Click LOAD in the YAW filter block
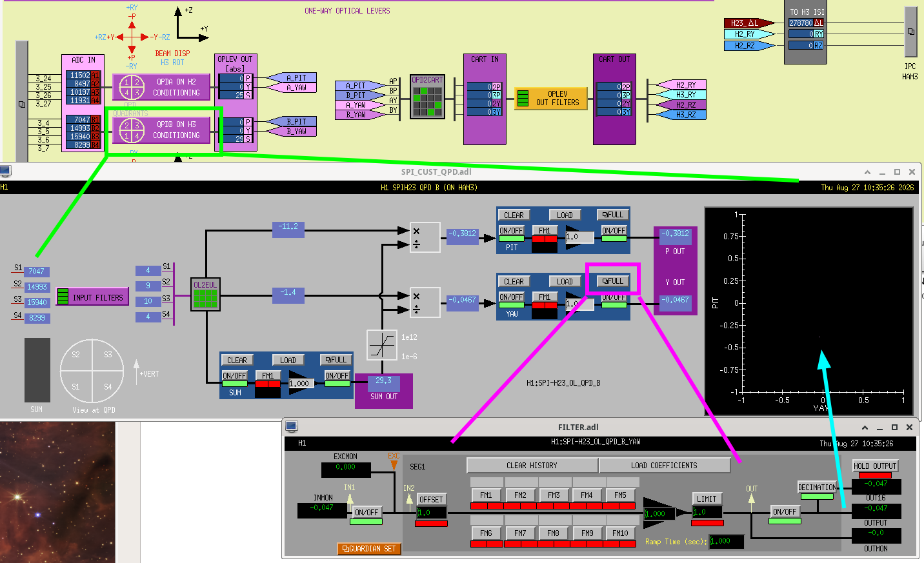This screenshot has height=563, width=924. [565, 281]
